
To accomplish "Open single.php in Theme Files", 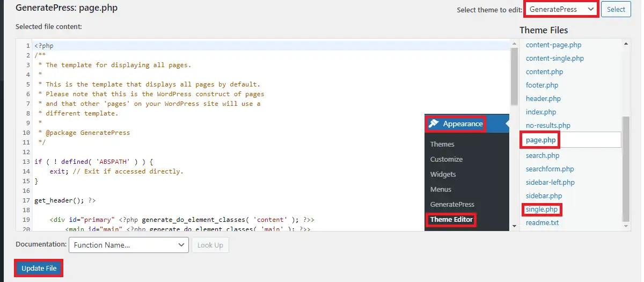I will tap(541, 209).
